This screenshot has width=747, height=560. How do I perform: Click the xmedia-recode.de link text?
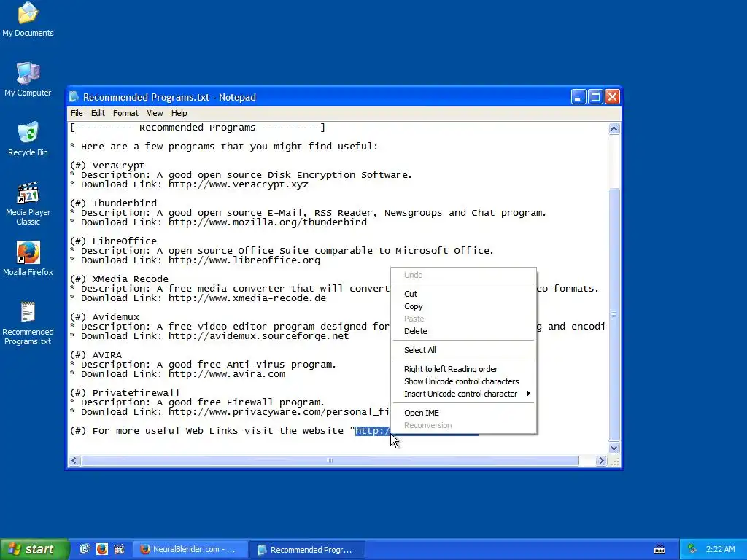tap(247, 298)
